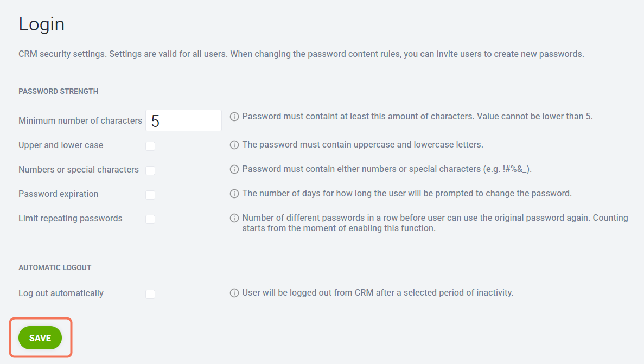Image resolution: width=644 pixels, height=364 pixels.
Task: Click the 'Log out automatically' label text
Action: 61,293
